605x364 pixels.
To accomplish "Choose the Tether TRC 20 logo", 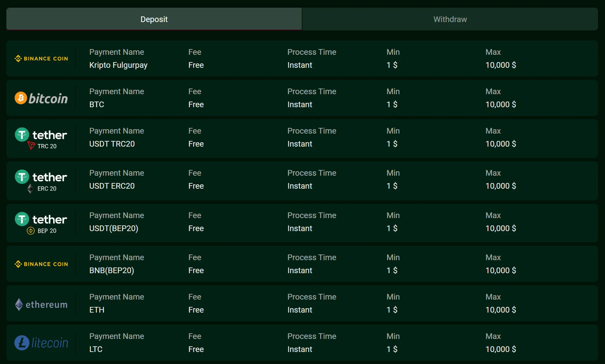I will point(41,139).
